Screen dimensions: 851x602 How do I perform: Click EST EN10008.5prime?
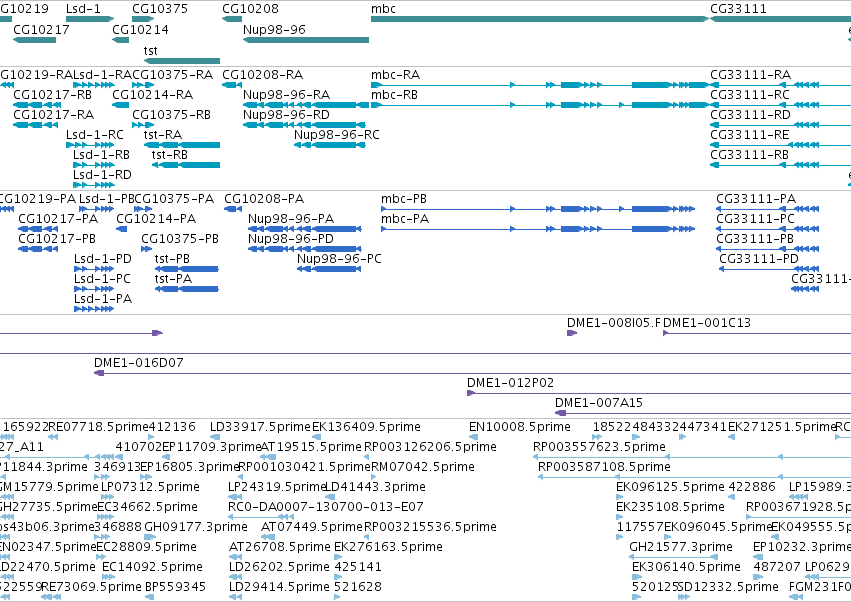pyautogui.click(x=519, y=427)
